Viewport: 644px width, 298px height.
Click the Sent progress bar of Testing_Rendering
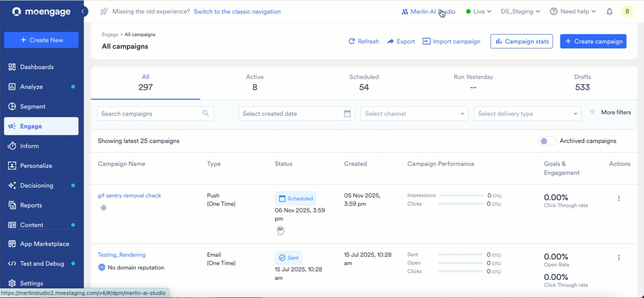[461, 255]
